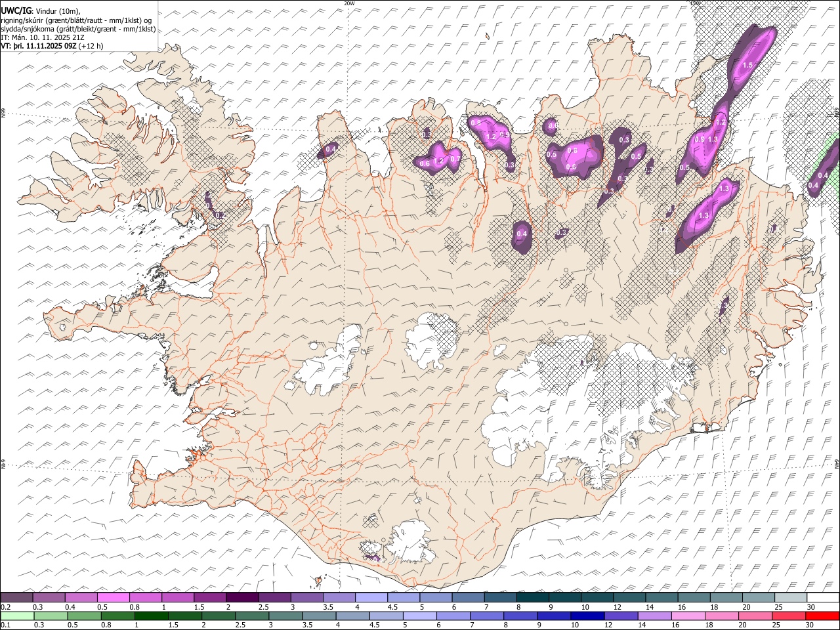Click the 'VT: Þri. 11.11.2025 09Z (+12 h)' line
840x630 pixels.
click(x=52, y=46)
